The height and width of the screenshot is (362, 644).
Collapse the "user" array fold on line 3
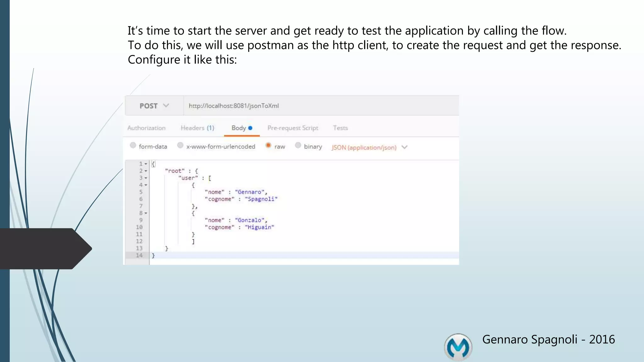(146, 178)
